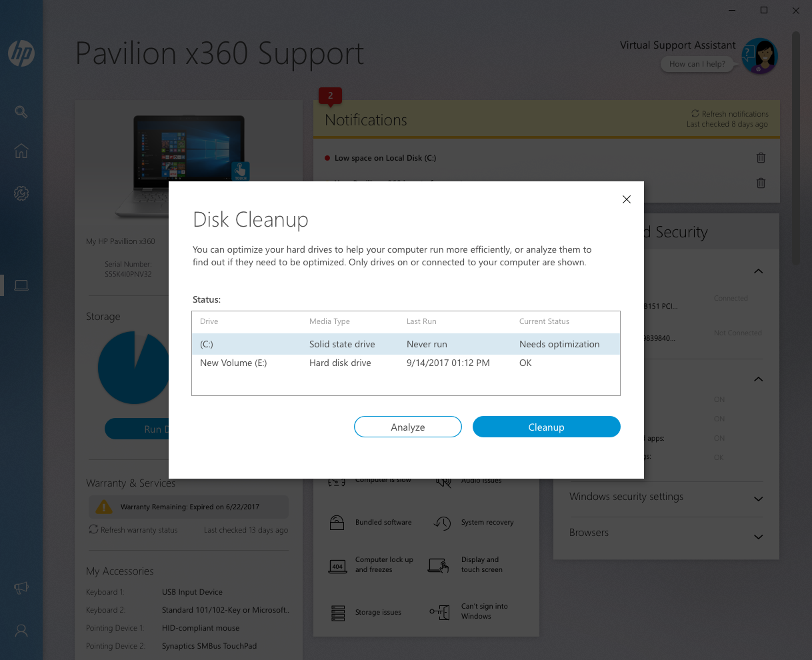Viewport: 812px width, 660px height.
Task: Collapse the second Security section chevron
Action: coord(758,379)
